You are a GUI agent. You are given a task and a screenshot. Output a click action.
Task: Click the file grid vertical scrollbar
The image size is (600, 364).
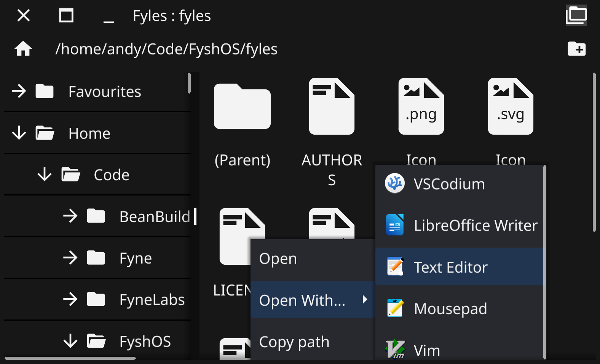(x=594, y=152)
